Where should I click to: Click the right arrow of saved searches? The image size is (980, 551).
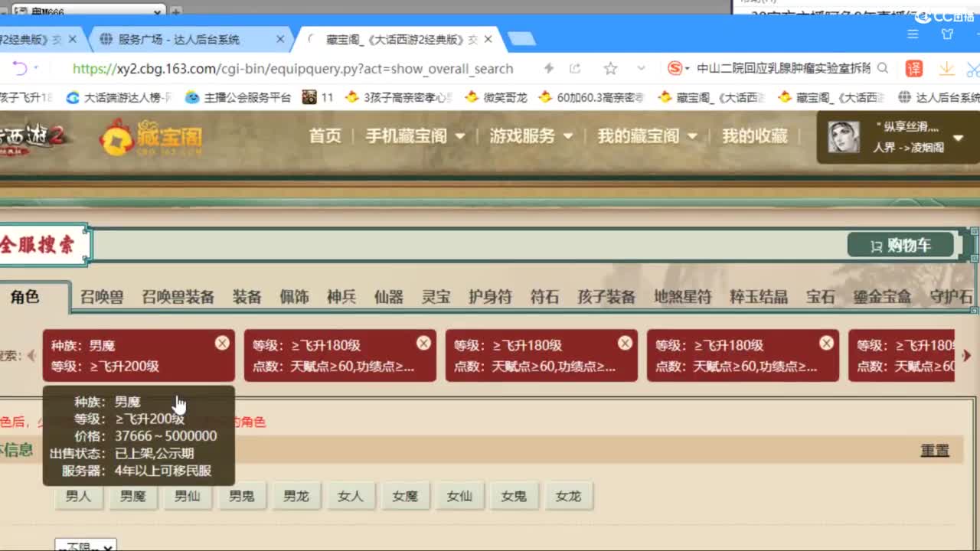tap(966, 356)
